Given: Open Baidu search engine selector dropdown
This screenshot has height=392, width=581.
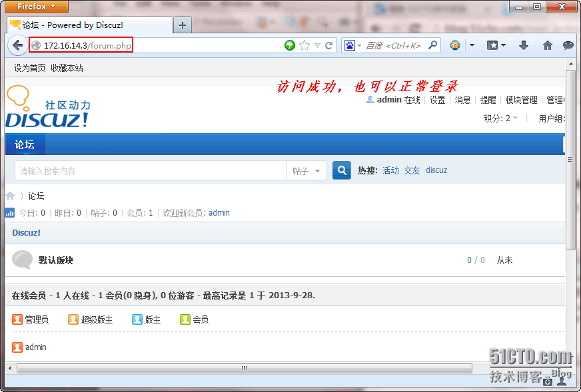Looking at the screenshot, I should (x=359, y=45).
